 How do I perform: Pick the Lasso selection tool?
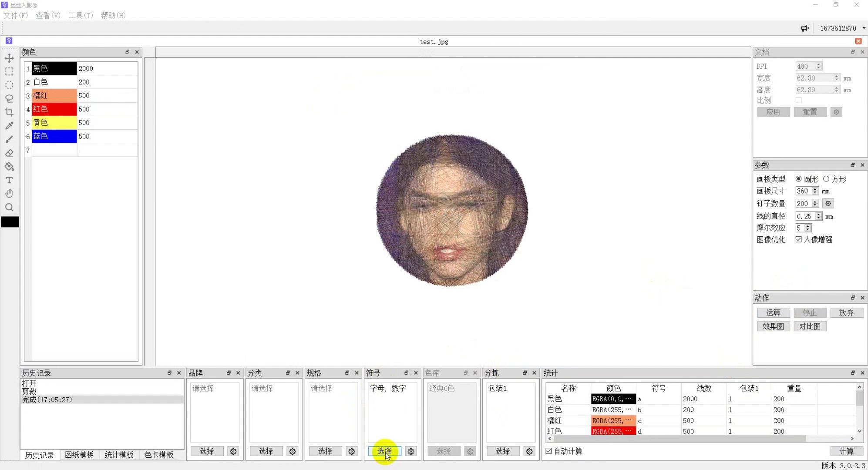pos(9,99)
